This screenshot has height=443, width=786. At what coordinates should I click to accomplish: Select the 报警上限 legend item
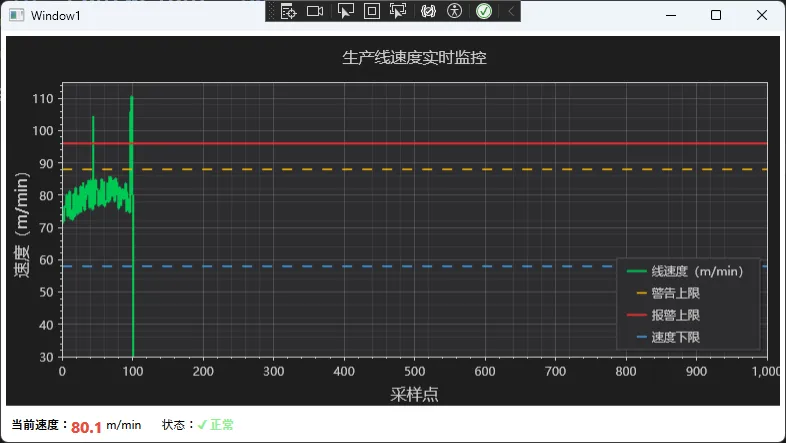(x=675, y=315)
